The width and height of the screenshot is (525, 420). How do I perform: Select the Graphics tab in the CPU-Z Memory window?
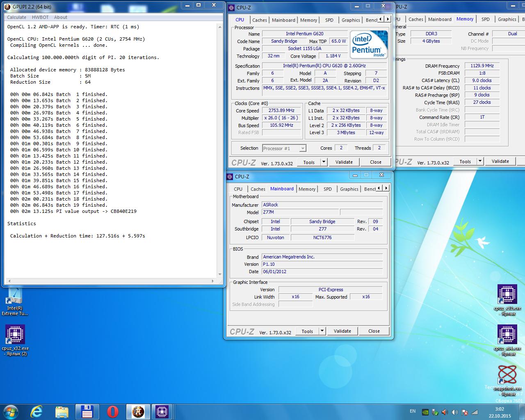pyautogui.click(x=507, y=19)
